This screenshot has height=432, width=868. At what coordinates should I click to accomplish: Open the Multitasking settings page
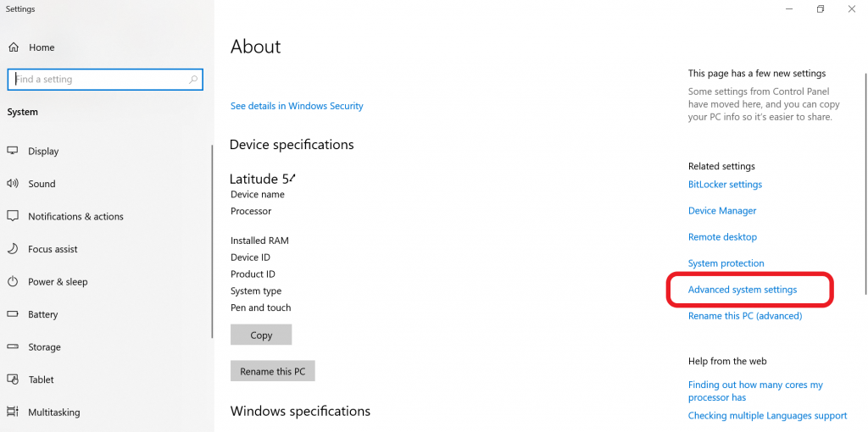[53, 413]
